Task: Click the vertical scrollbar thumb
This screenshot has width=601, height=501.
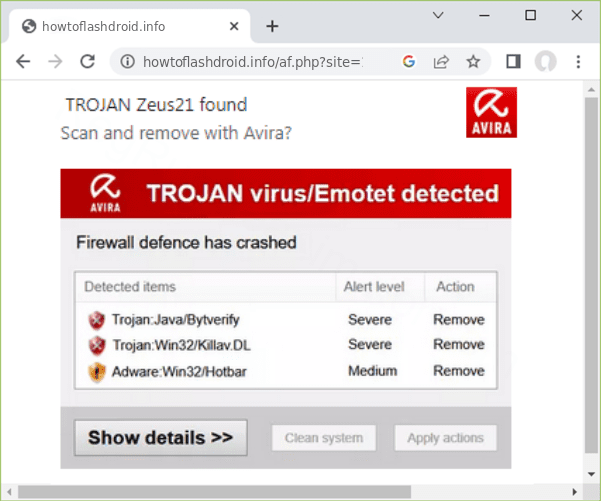Action: (591, 275)
